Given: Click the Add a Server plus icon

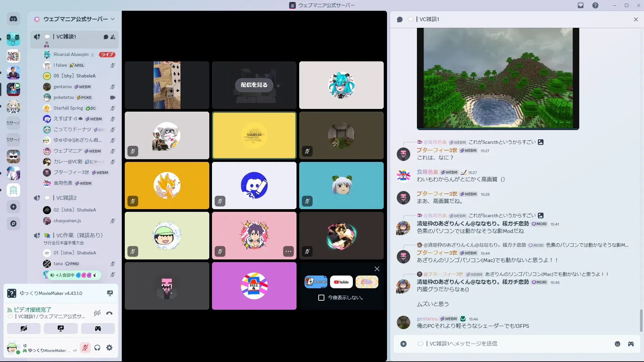Looking at the screenshot, I should tap(13, 207).
